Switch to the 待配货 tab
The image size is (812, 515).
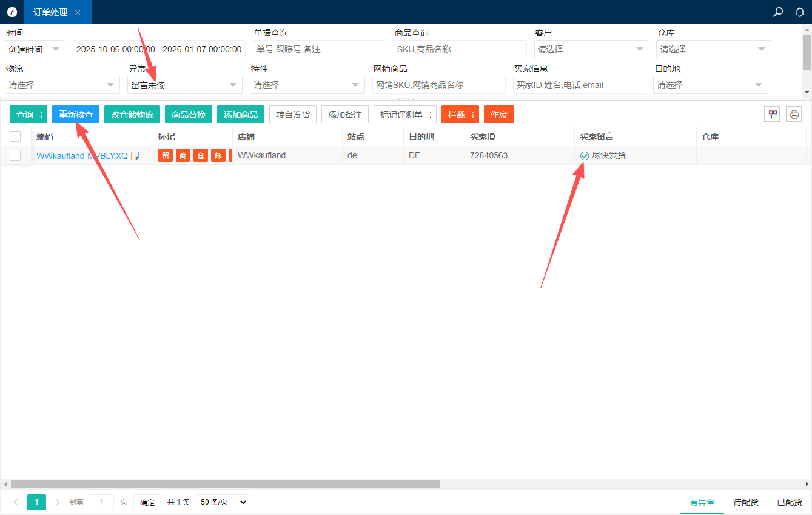pyautogui.click(x=745, y=502)
